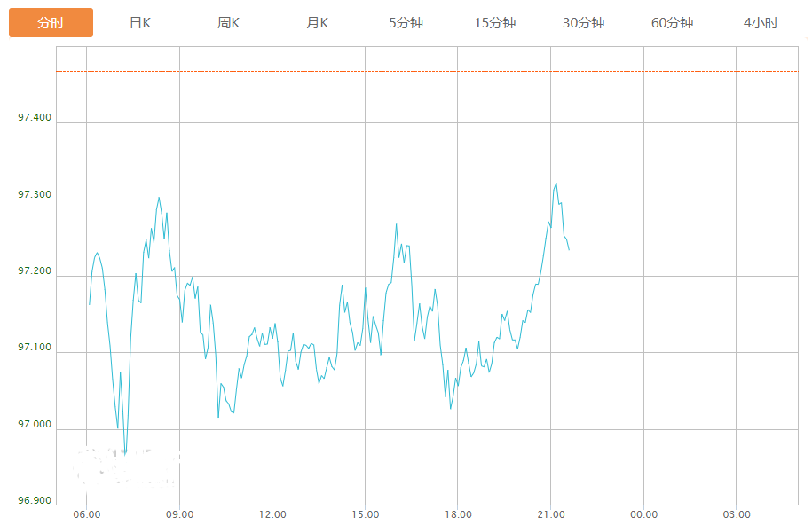
Task: Click the orange dashed reference line
Action: tap(426, 71)
